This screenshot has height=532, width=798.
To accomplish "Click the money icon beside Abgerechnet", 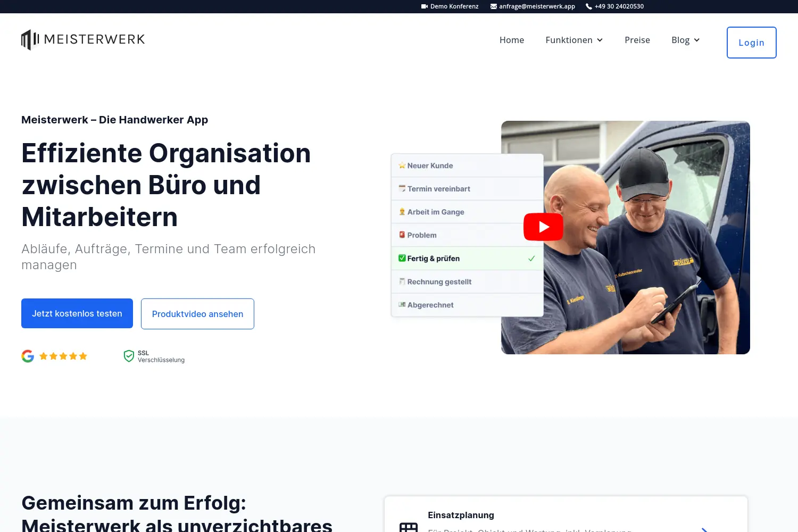I will pos(402,305).
